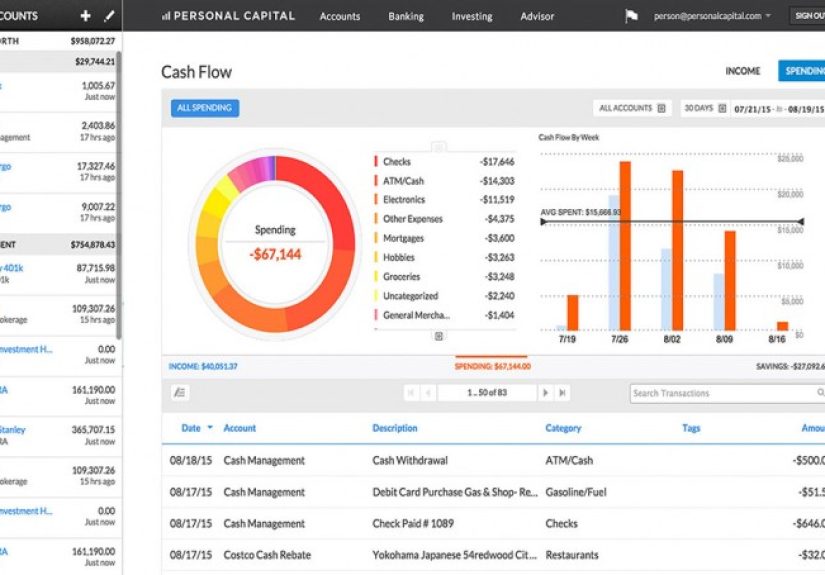Screen dimensions: 825x575
Task: Open the Personal Capital logo home
Action: (228, 16)
